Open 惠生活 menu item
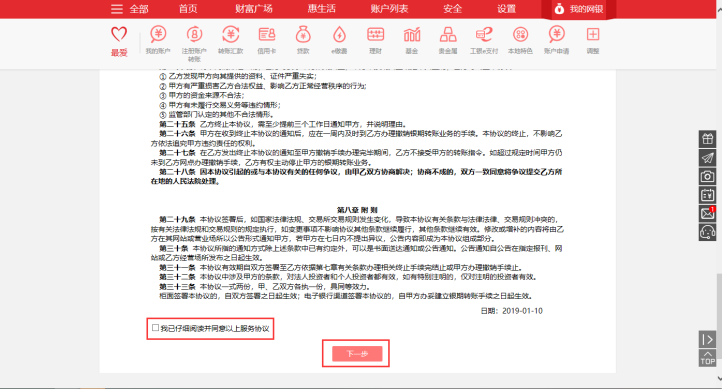The height and width of the screenshot is (390, 722). click(321, 9)
